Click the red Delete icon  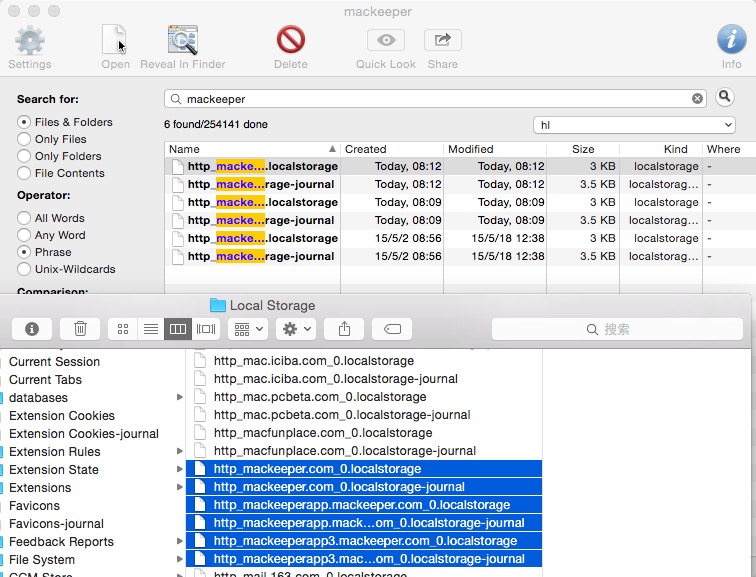(x=291, y=40)
